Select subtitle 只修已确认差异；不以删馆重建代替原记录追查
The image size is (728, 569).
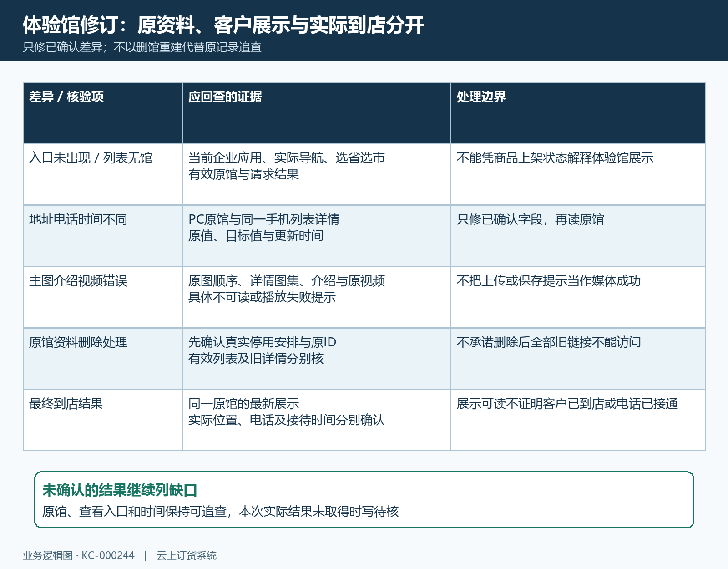(142, 47)
